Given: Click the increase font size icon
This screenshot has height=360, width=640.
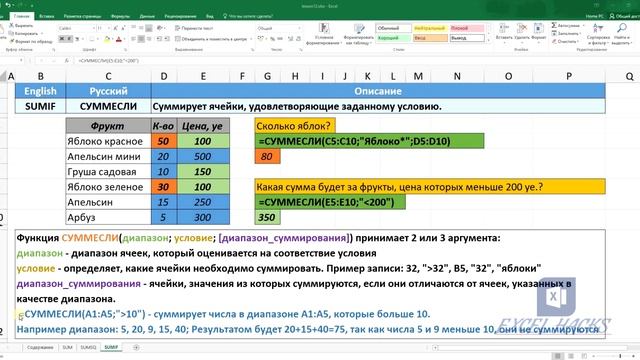Looking at the screenshot, I should pos(116,28).
